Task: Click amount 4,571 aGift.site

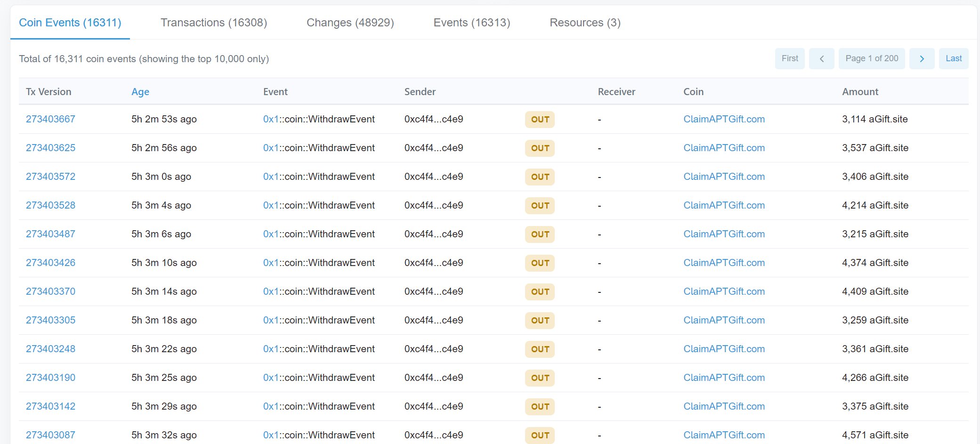Action: (x=875, y=435)
